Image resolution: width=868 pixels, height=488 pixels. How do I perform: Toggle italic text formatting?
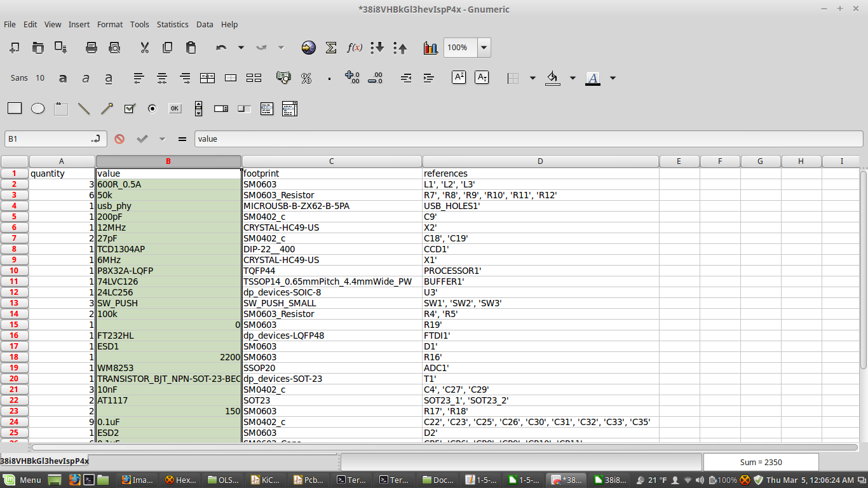coord(86,78)
